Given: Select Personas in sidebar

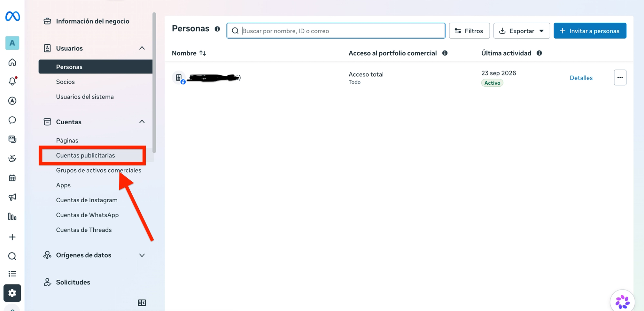Looking at the screenshot, I should (95, 66).
